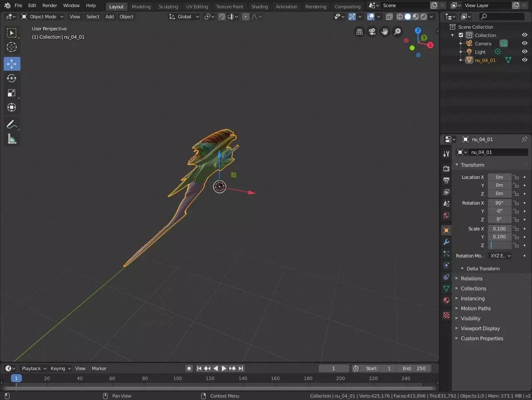Uncheck the Collection exclude checkbox
The height and width of the screenshot is (400, 532).
(x=461, y=35)
